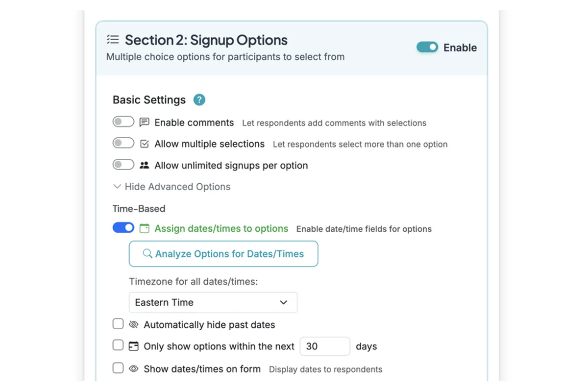This screenshot has width=588, height=392.
Task: Turn on the Enable comments toggle
Action: coord(123,121)
